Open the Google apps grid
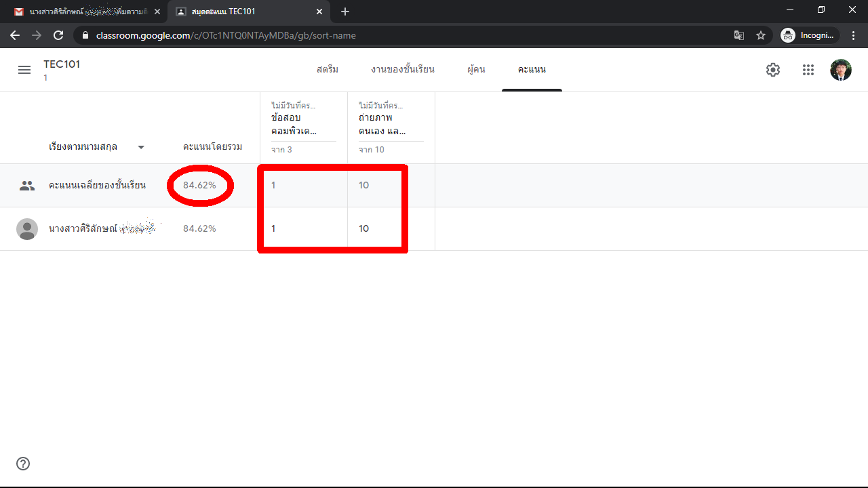The image size is (868, 488). click(808, 70)
